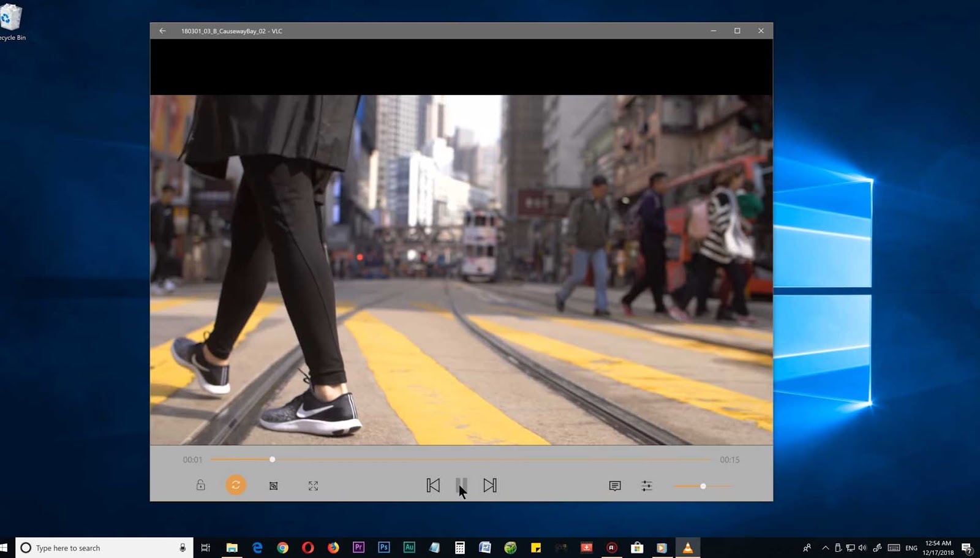Show hidden system tray icons
980x558 pixels.
pos(825,548)
